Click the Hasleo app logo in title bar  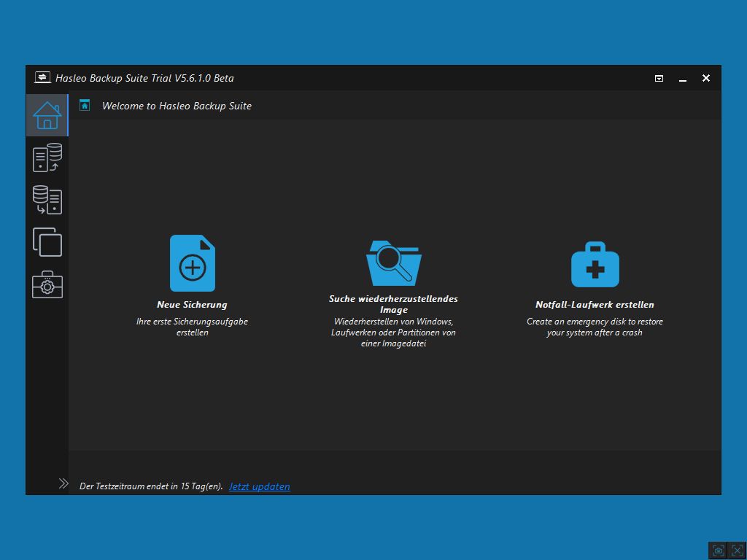(42, 77)
